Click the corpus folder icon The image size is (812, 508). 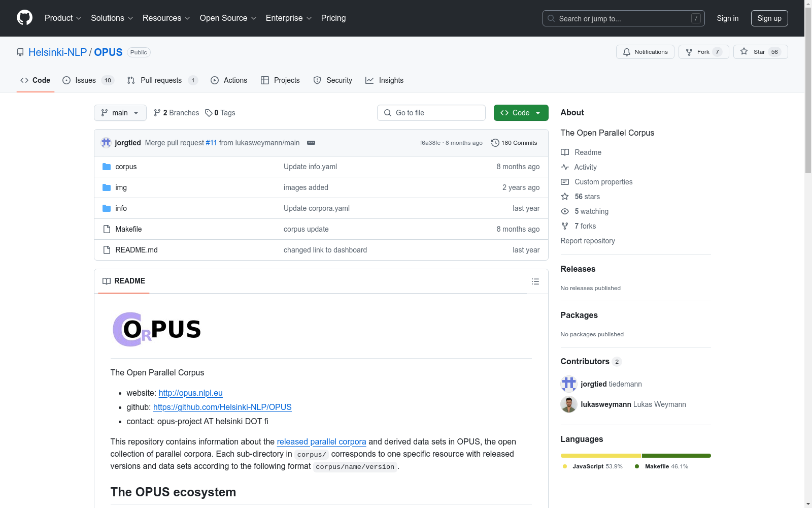tap(107, 167)
